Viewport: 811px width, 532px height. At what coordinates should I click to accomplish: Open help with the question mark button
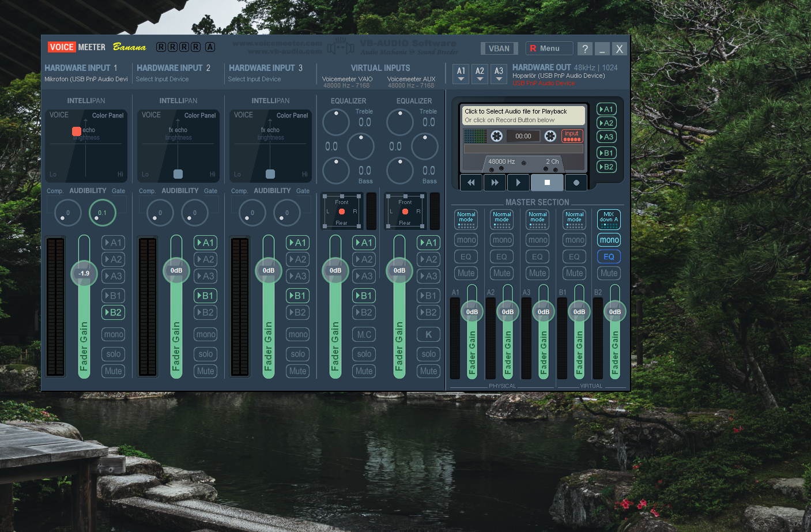[x=585, y=49]
